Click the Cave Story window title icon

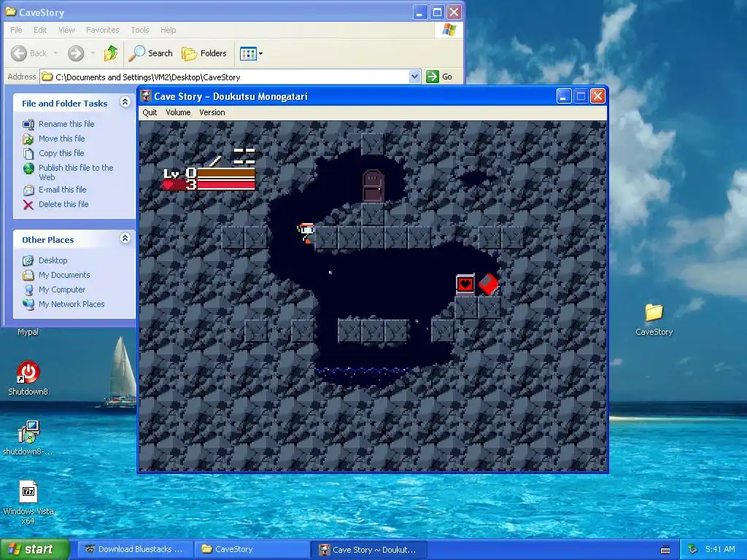(x=146, y=96)
